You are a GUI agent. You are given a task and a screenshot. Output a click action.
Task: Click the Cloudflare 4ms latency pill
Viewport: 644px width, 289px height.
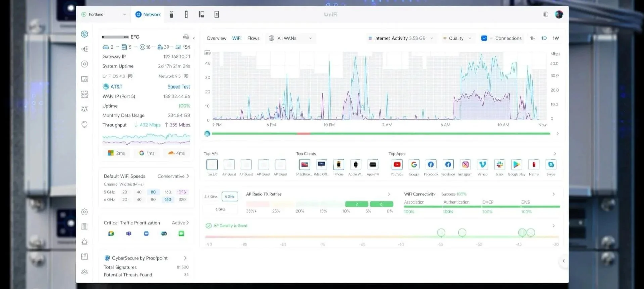pos(177,153)
